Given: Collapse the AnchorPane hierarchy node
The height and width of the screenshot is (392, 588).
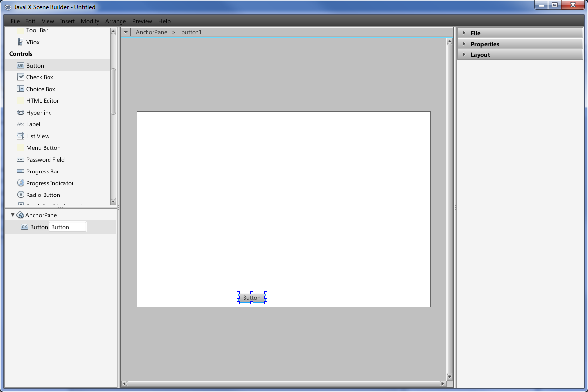Looking at the screenshot, I should 13,215.
